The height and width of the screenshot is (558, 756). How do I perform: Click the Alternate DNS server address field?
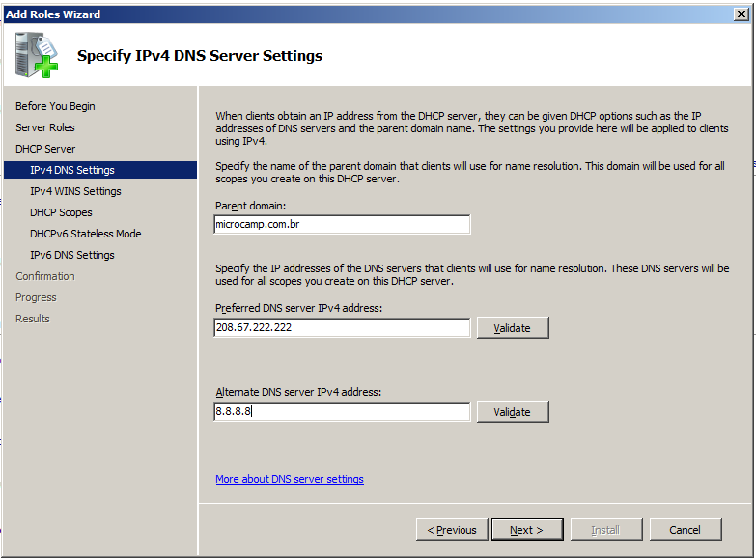pyautogui.click(x=342, y=411)
